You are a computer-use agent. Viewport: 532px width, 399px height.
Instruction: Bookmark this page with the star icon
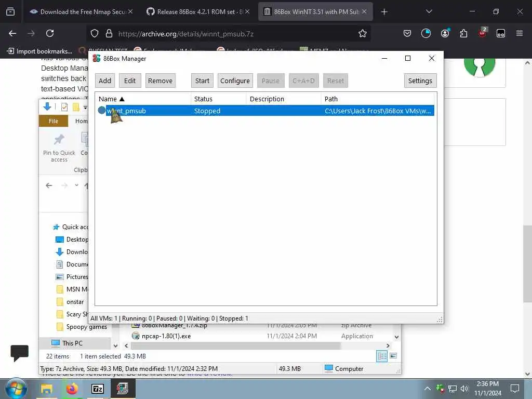(362, 33)
